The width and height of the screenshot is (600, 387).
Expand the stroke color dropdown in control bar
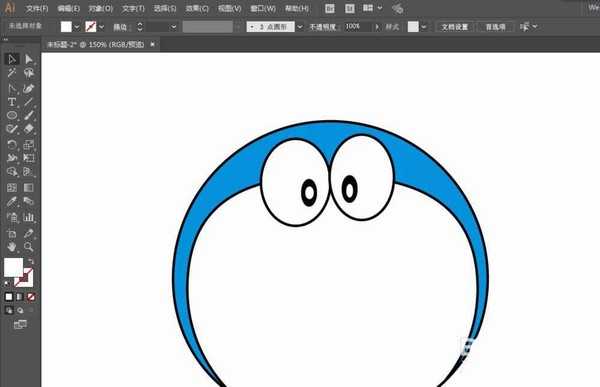click(x=101, y=27)
